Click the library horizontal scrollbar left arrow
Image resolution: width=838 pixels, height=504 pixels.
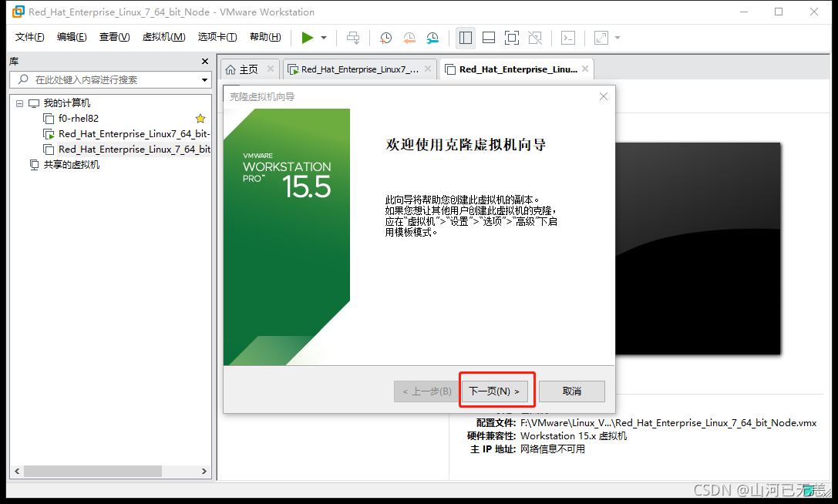[x=17, y=471]
